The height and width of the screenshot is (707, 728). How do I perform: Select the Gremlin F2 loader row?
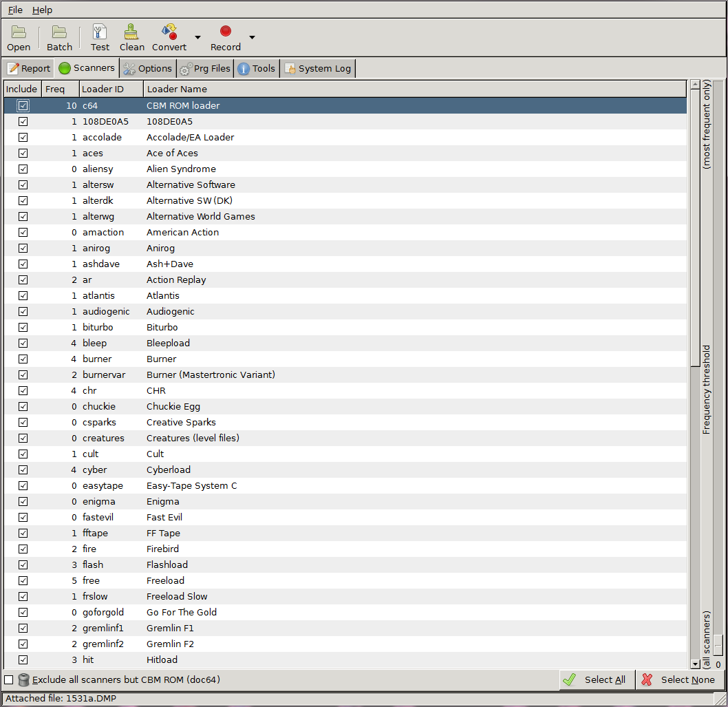[345, 644]
